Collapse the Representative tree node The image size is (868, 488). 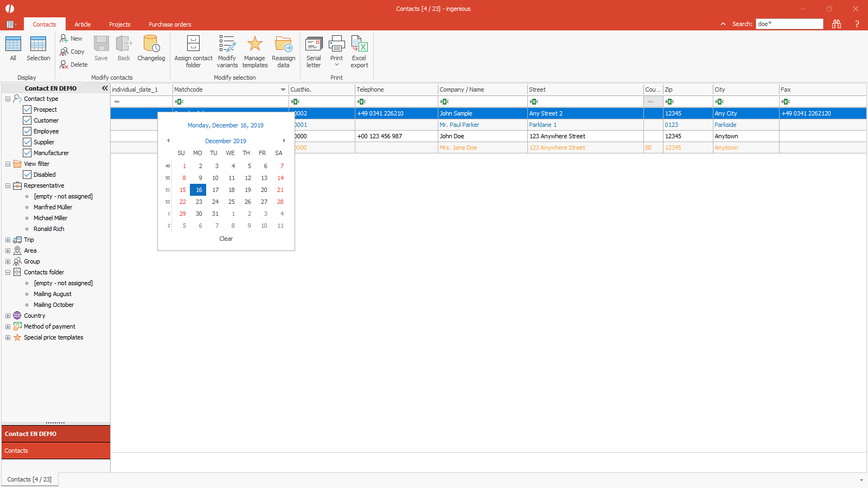point(8,185)
